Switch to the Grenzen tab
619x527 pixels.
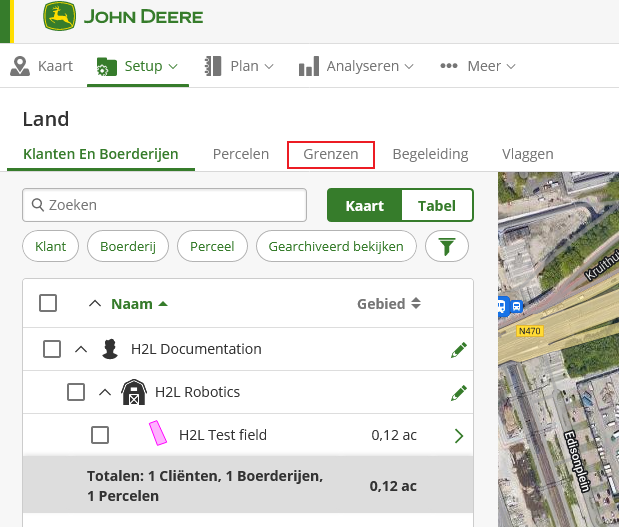click(330, 154)
